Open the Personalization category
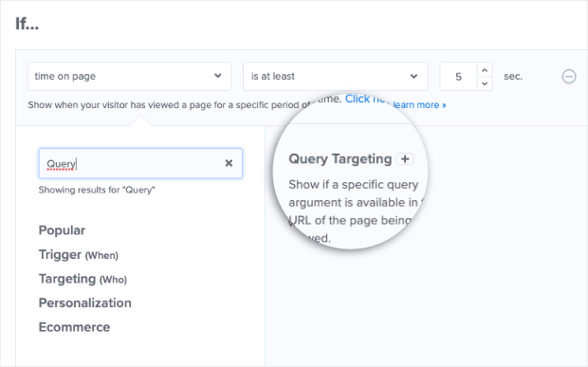The image size is (588, 367). (85, 303)
